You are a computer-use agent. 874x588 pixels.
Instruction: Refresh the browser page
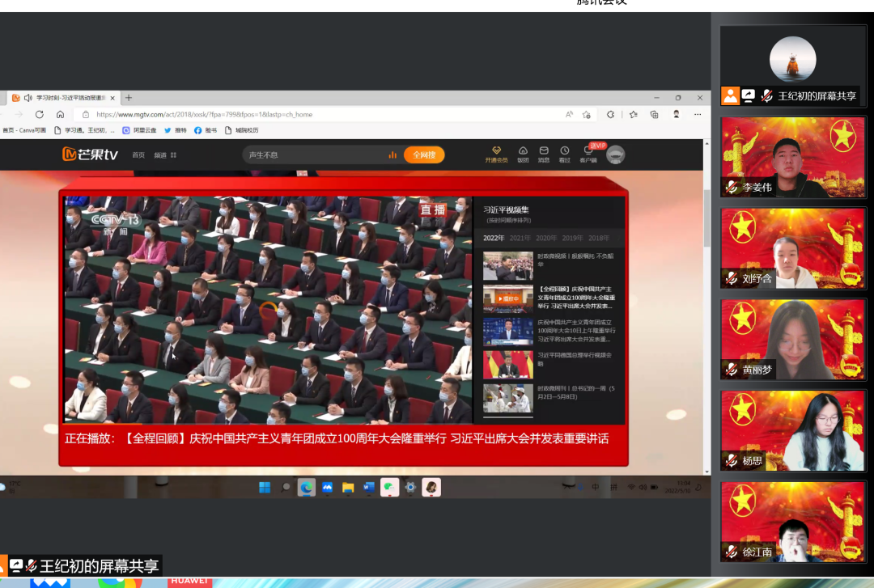pyautogui.click(x=40, y=114)
